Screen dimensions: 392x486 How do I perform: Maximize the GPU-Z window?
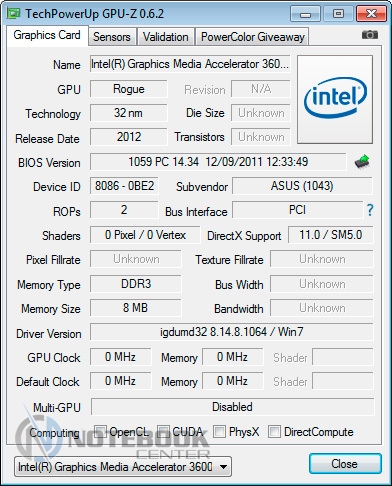338,14
